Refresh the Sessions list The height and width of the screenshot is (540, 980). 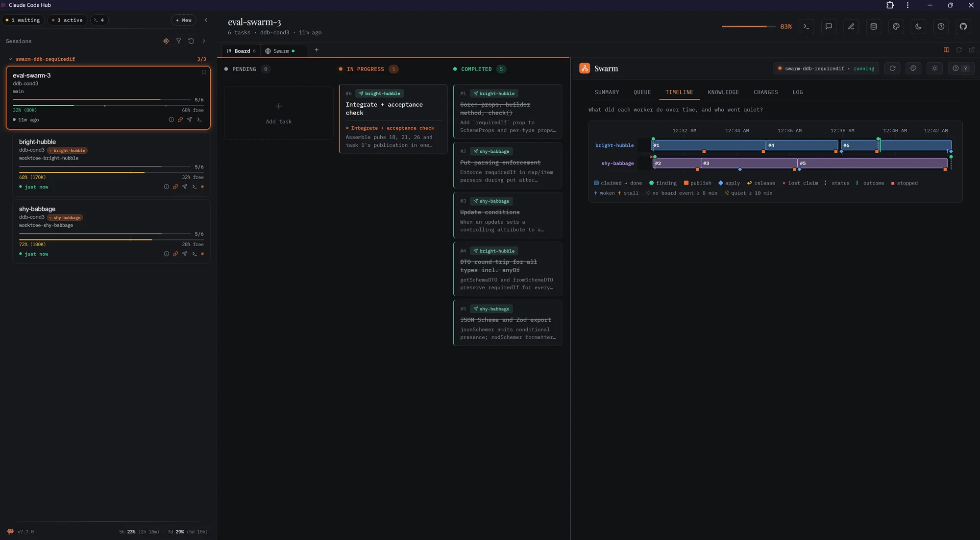[191, 41]
